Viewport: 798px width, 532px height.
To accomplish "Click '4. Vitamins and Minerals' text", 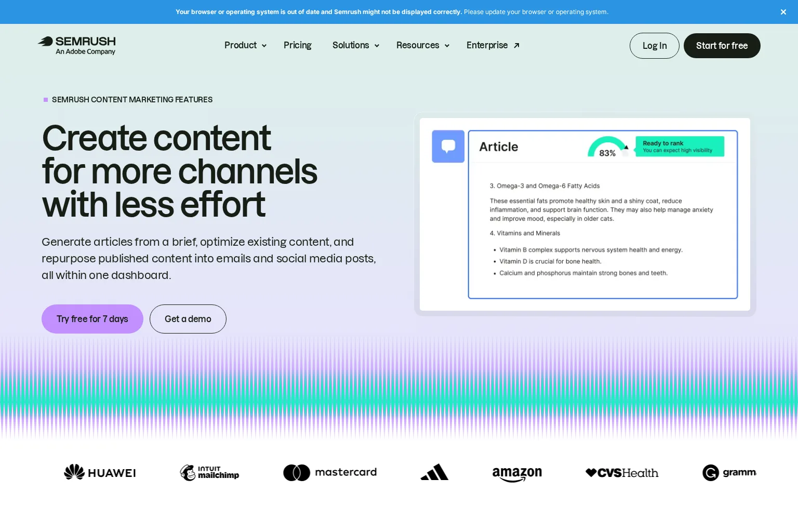I will pos(525,233).
